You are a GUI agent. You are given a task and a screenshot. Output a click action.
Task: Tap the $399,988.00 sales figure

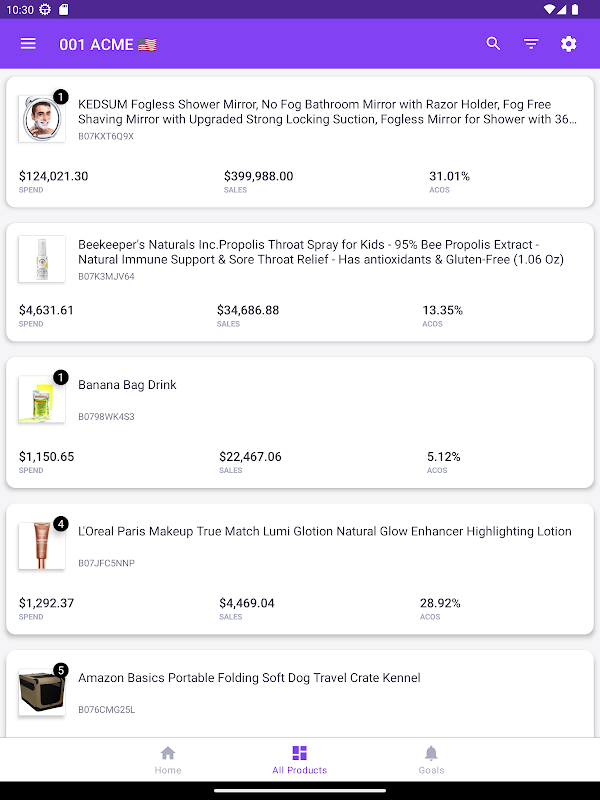click(x=258, y=176)
